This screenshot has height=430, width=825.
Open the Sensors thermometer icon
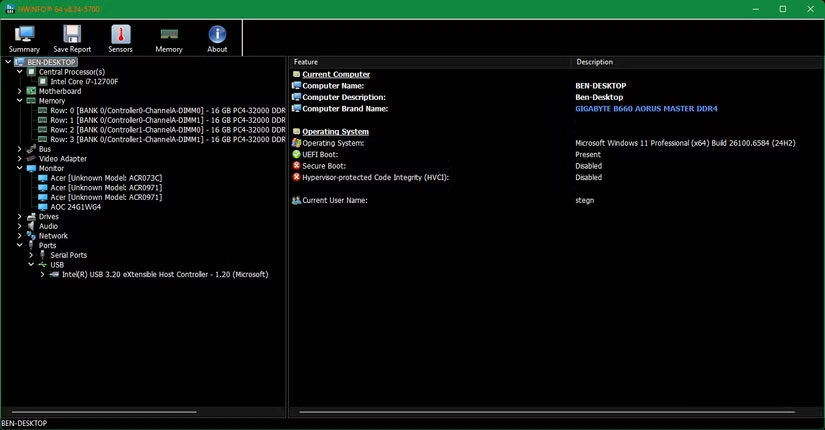point(120,38)
